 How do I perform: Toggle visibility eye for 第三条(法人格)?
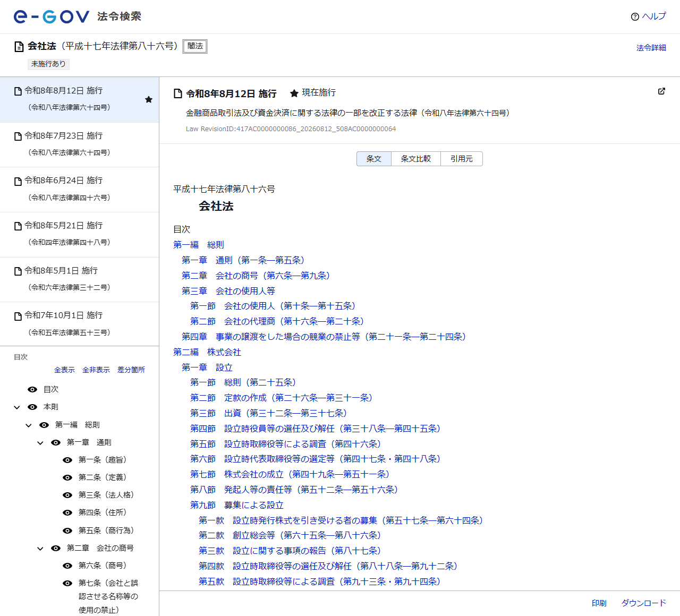[67, 495]
